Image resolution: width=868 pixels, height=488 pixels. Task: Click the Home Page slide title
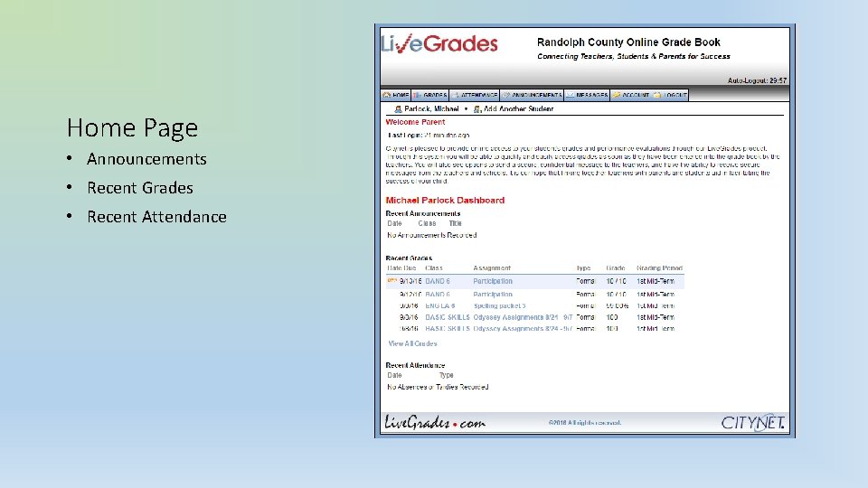pyautogui.click(x=132, y=128)
